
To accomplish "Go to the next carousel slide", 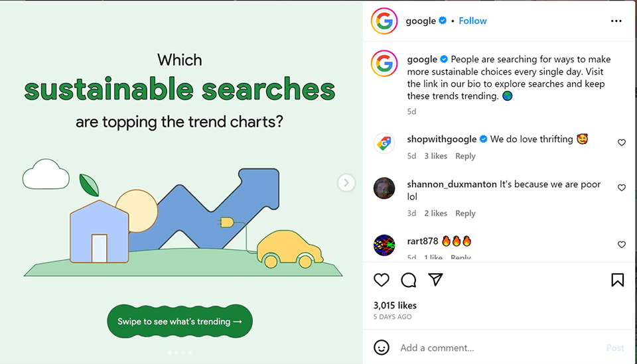I will 346,182.
